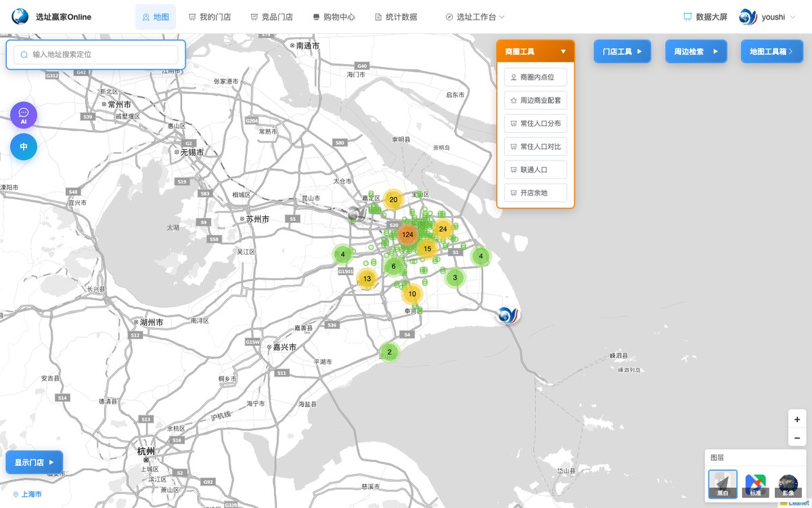Viewport: 812px width, 508px height.
Task: Open the 竞品门店 tab
Action: 271,17
